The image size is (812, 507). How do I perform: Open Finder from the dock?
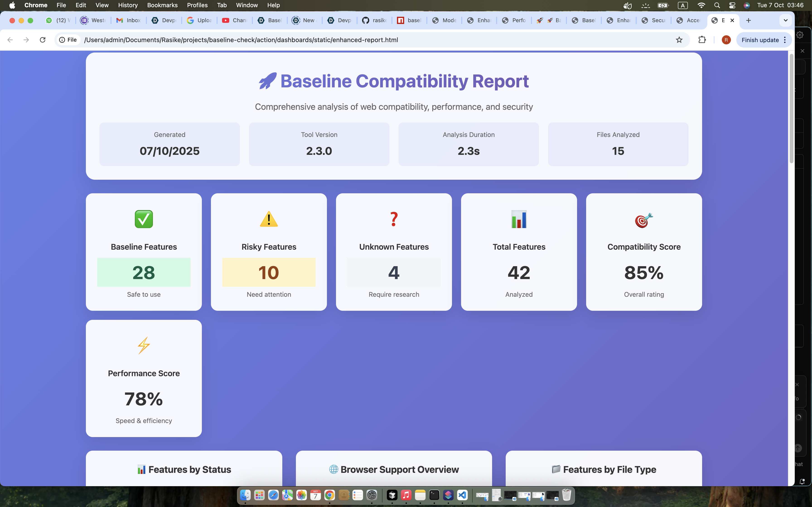(245, 495)
